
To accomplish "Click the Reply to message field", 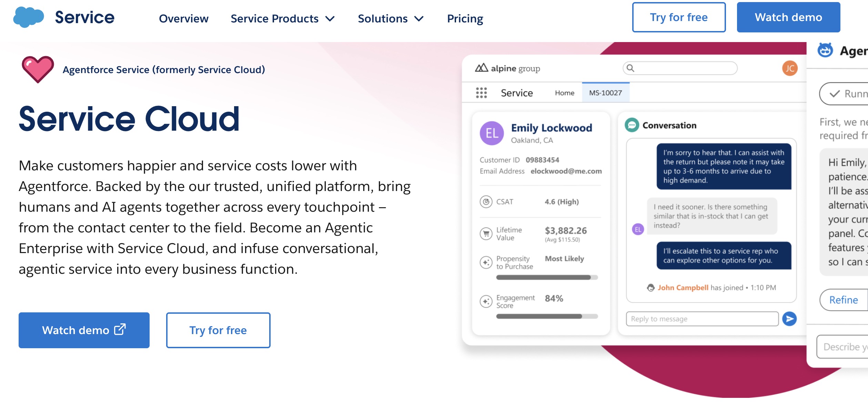I will tap(702, 319).
